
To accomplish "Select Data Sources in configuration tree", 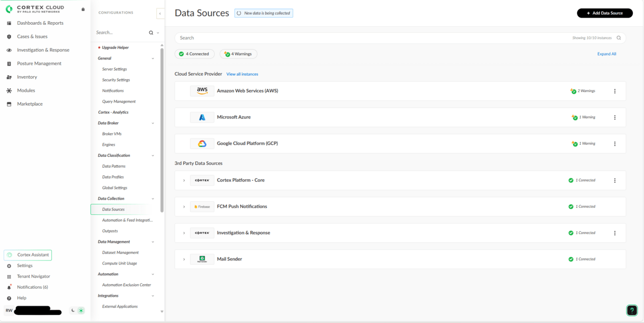I will click(x=113, y=210).
